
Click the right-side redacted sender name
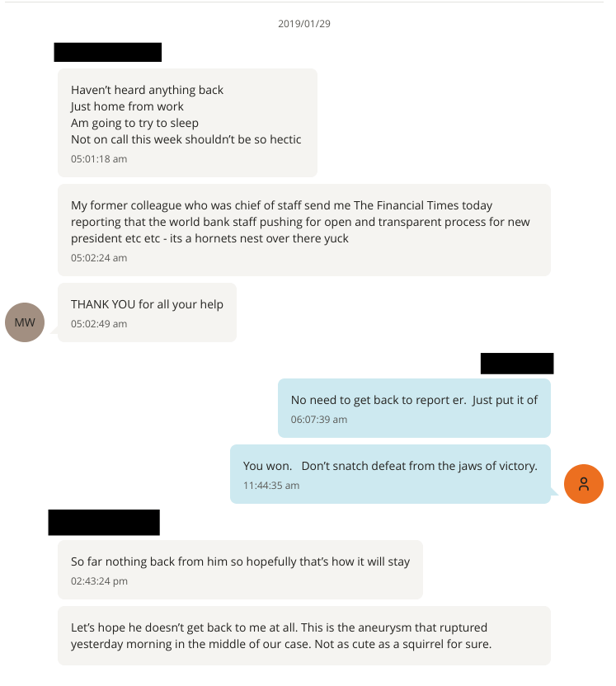(x=517, y=364)
